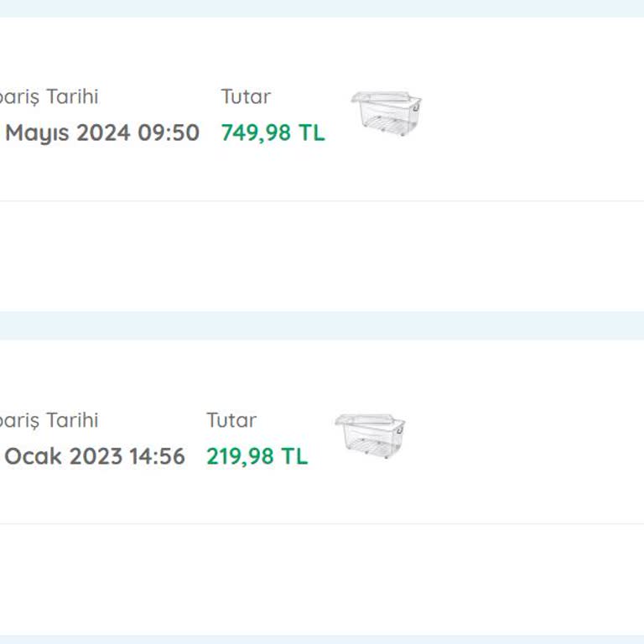Open storage box thumbnail in 219,98 TL order
The image size is (644, 644).
pyautogui.click(x=370, y=436)
